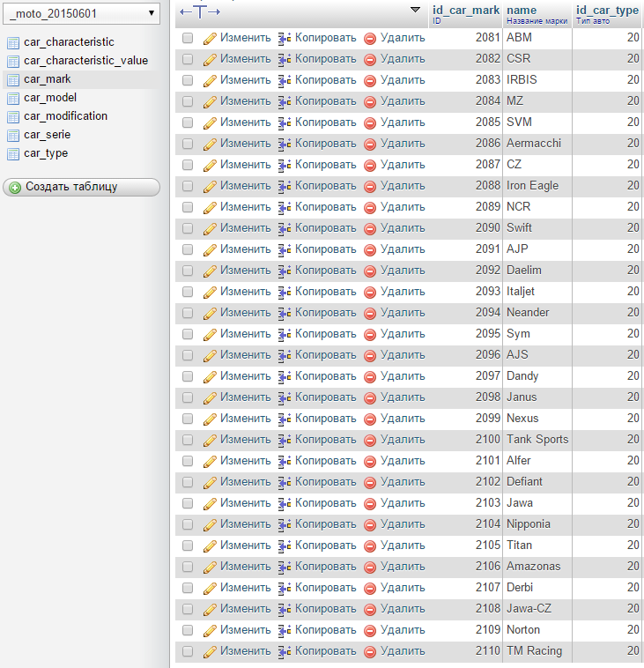Click the copy icon for AJP row
This screenshot has height=668, width=644.
285,250
